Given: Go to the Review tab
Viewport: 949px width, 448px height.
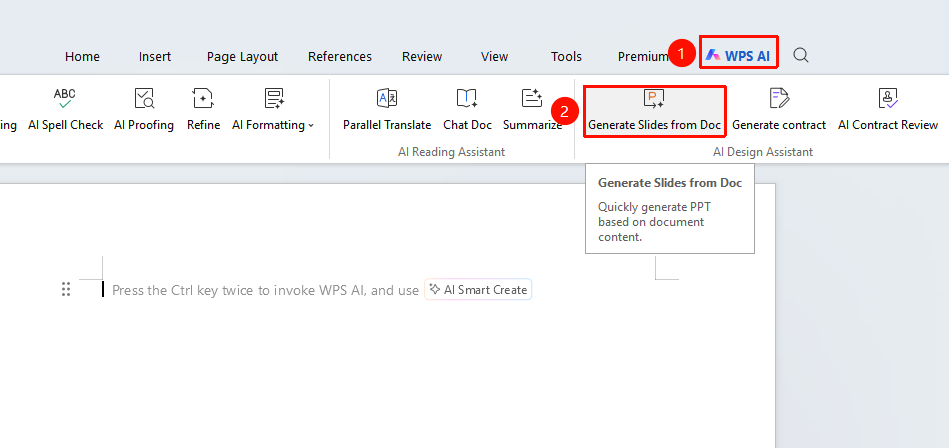Looking at the screenshot, I should click(x=422, y=56).
